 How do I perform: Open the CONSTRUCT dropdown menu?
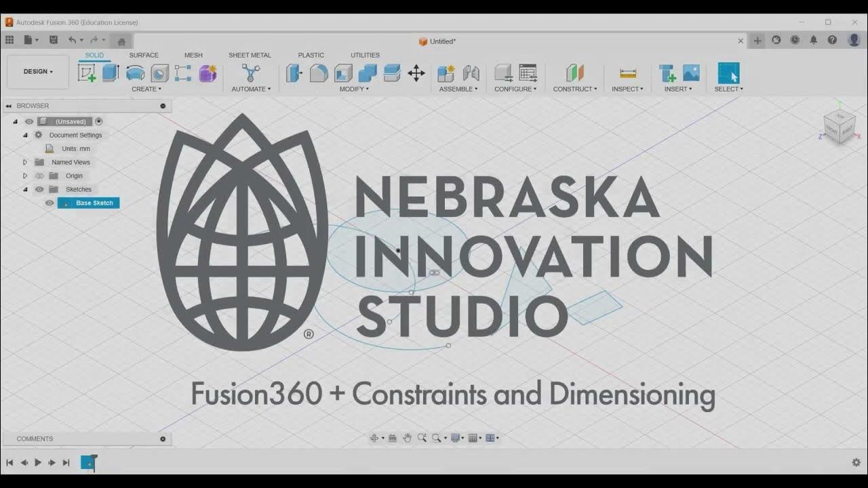[x=575, y=89]
